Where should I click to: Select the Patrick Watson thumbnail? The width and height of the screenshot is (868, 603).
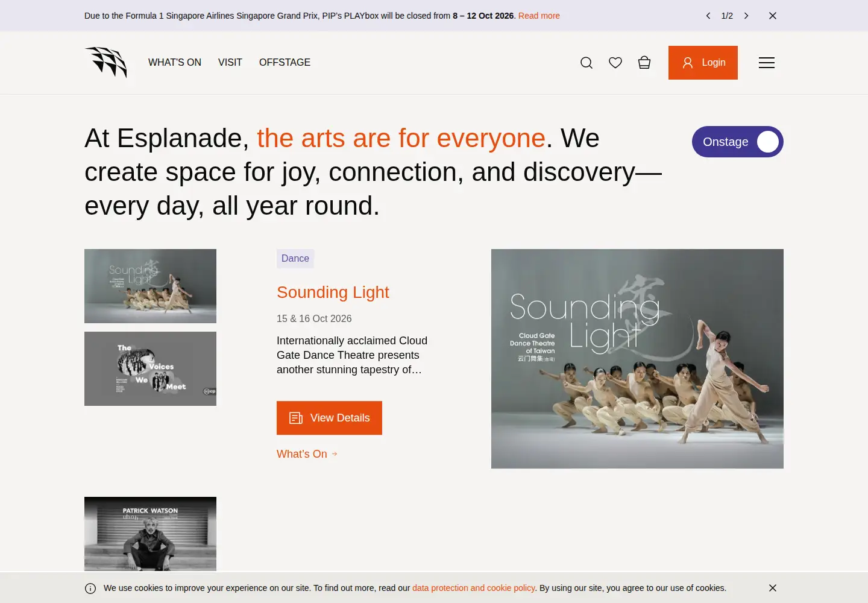pyautogui.click(x=150, y=534)
